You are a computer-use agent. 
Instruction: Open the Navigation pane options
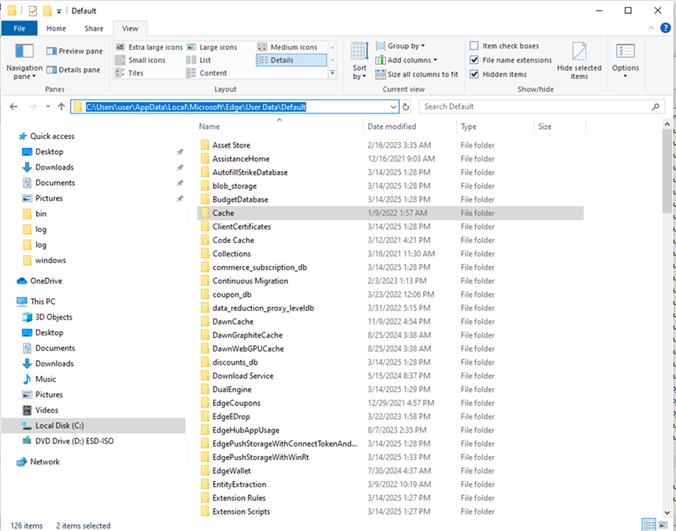point(24,61)
